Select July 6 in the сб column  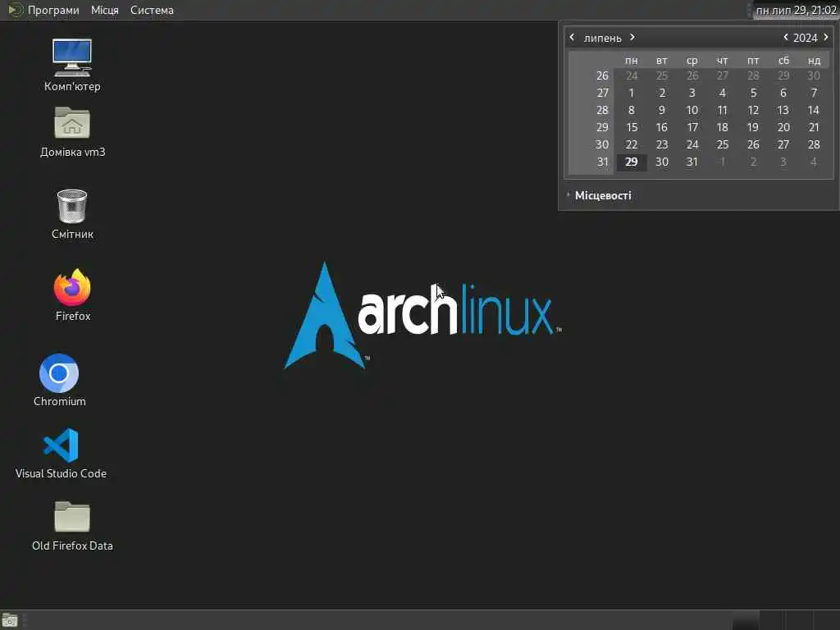[x=783, y=93]
